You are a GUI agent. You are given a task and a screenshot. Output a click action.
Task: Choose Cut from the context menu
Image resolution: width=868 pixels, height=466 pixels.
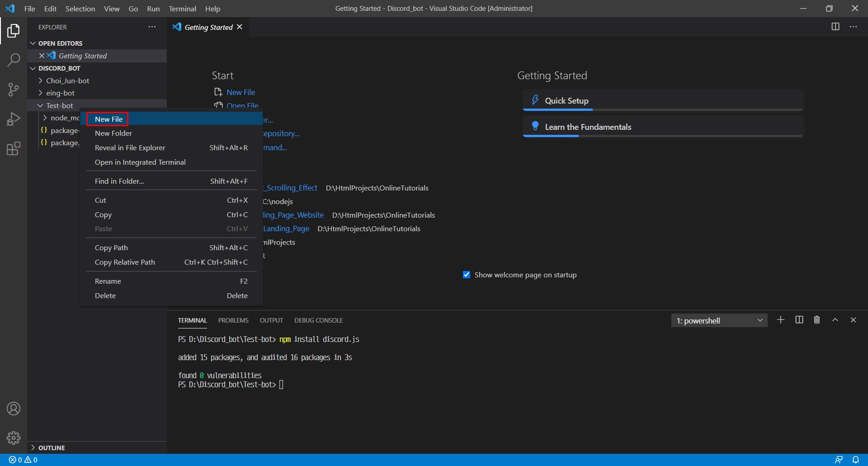[x=171, y=200]
